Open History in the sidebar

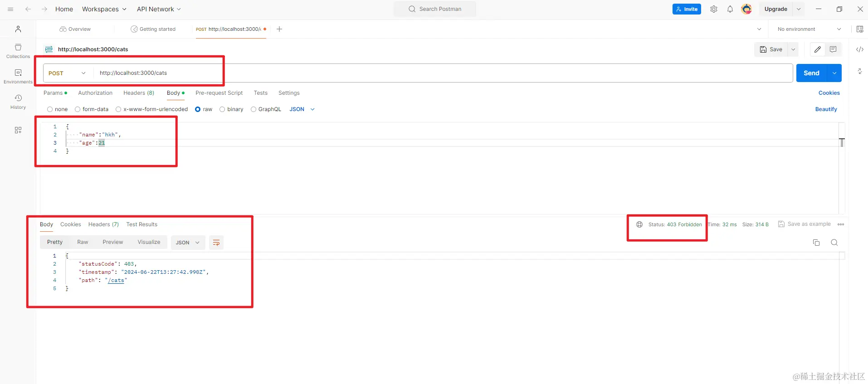[x=18, y=102]
